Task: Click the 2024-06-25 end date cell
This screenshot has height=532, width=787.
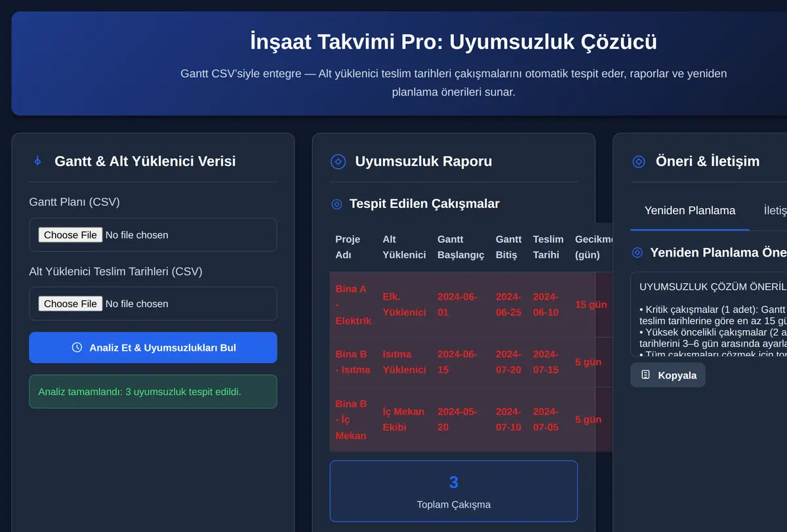Action: coord(509,304)
